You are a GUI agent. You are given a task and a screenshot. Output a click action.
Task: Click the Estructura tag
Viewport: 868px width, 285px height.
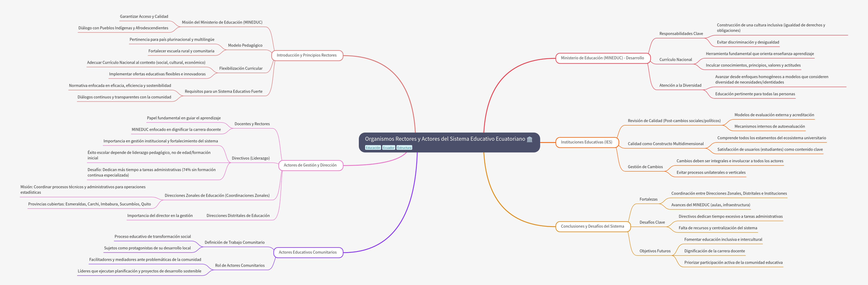pyautogui.click(x=404, y=148)
